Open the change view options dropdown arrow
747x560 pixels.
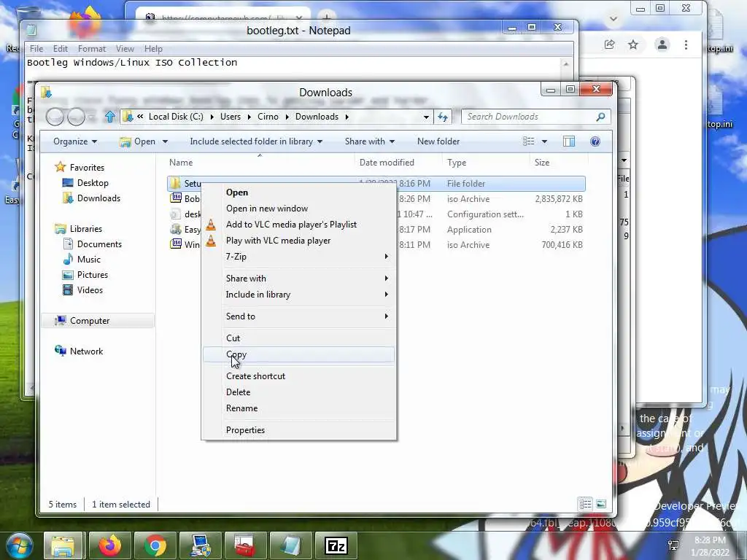(544, 141)
